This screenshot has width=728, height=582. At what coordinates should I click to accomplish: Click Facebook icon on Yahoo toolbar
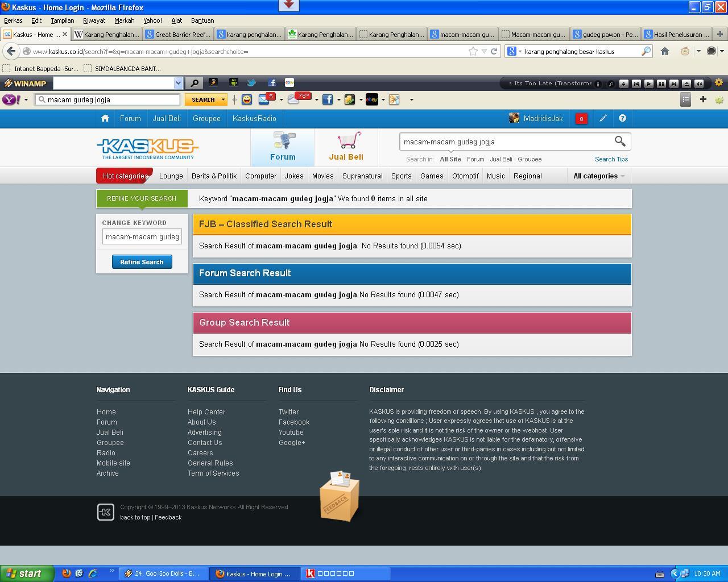[328, 99]
